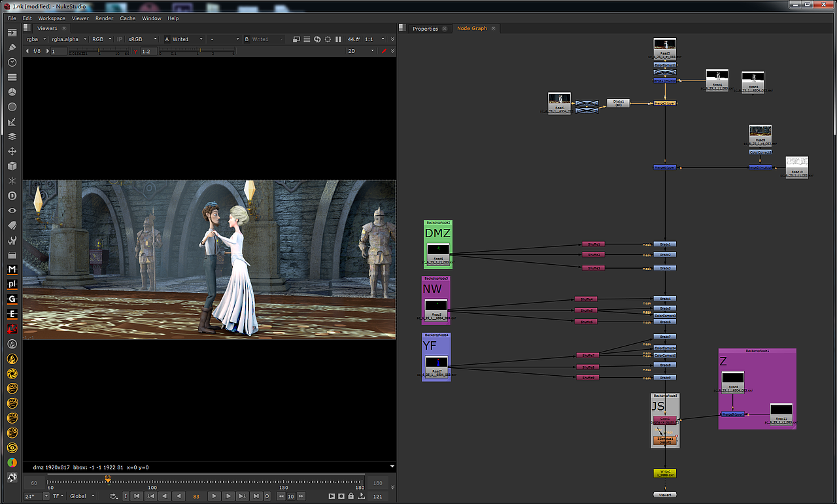
Task: Toggle the flipbook record icon
Action: coord(341,496)
